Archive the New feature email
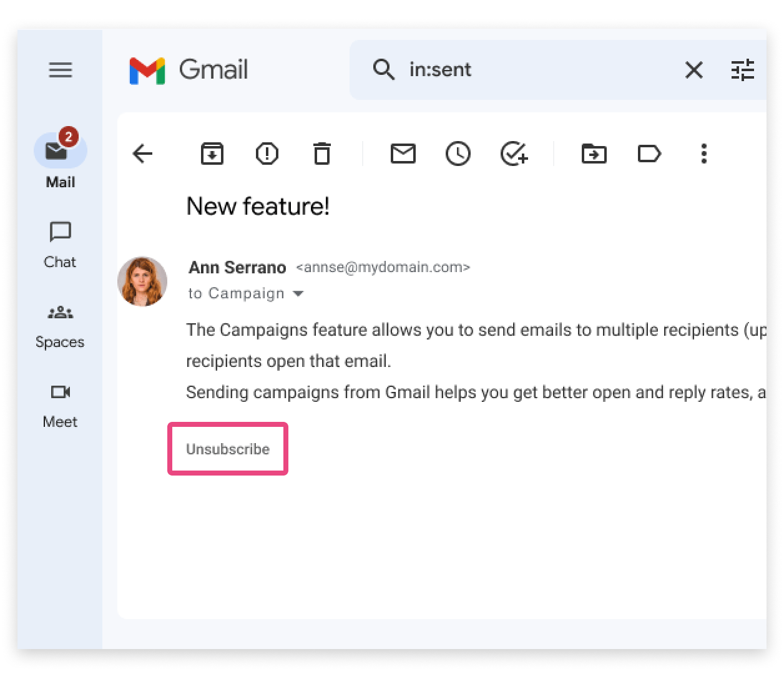Image resolution: width=784 pixels, height=674 pixels. [x=212, y=154]
